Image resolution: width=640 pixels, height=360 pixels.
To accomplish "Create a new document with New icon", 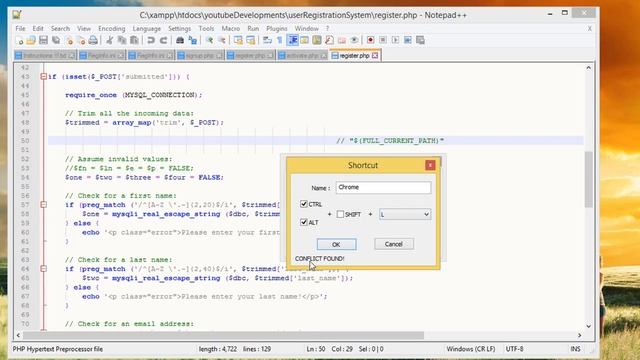I will point(19,40).
